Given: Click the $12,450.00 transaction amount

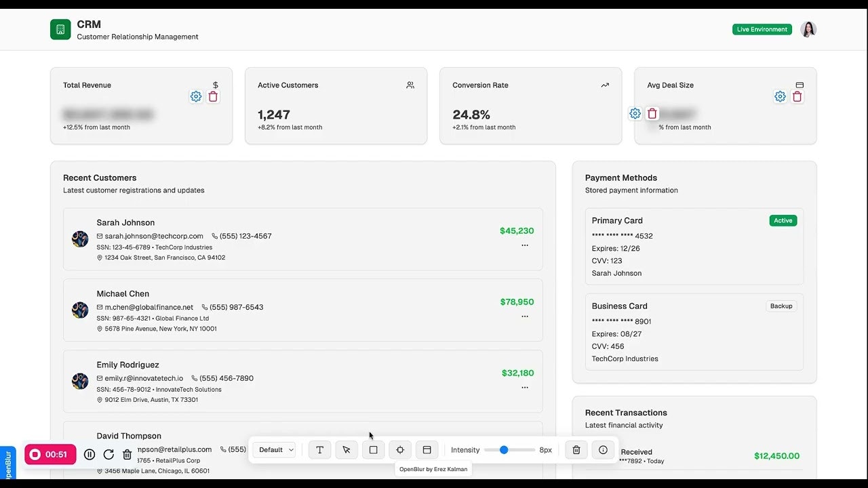Looking at the screenshot, I should (x=776, y=456).
